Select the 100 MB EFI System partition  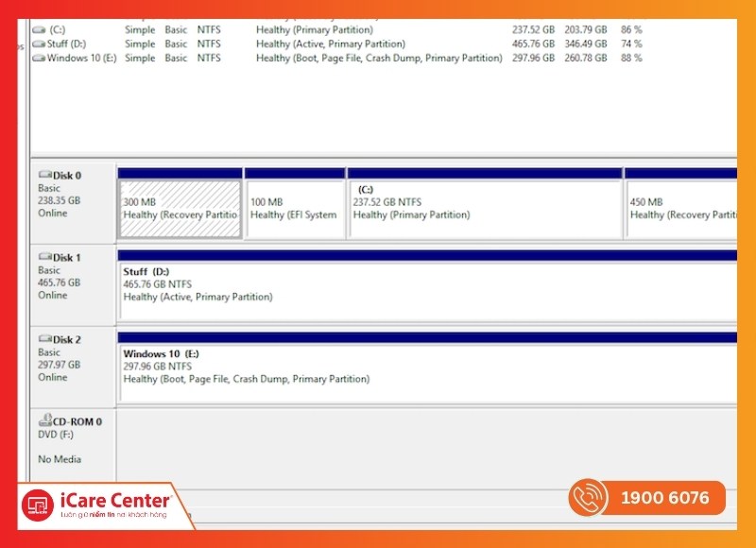pyautogui.click(x=294, y=209)
